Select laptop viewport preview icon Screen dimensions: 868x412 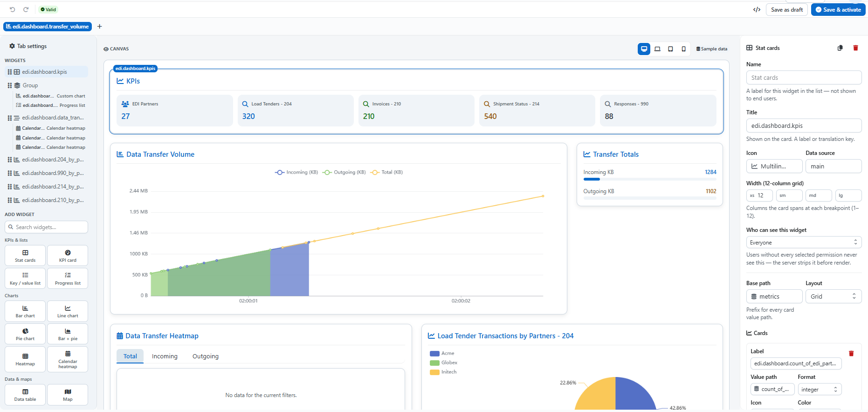(x=657, y=49)
